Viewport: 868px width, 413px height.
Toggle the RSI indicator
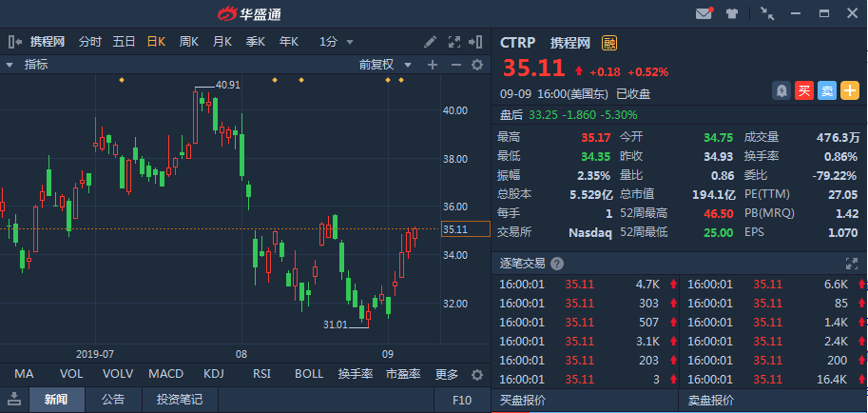pyautogui.click(x=261, y=374)
